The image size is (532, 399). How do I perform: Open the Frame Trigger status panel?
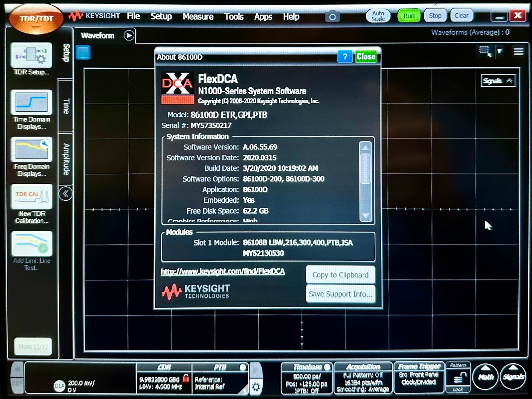pos(419,378)
